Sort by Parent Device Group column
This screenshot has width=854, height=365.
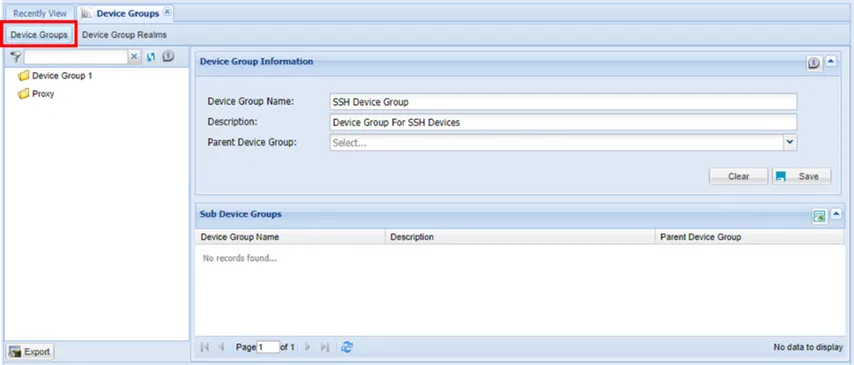750,237
